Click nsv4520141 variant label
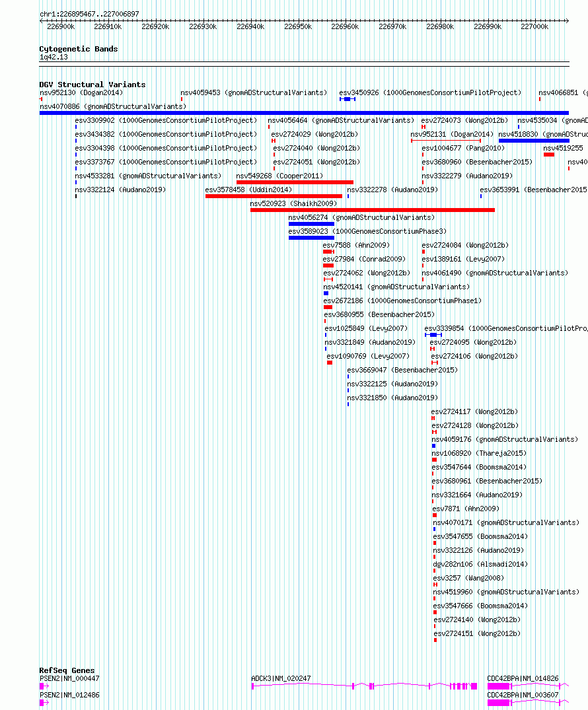588x710 pixels. pos(396,287)
